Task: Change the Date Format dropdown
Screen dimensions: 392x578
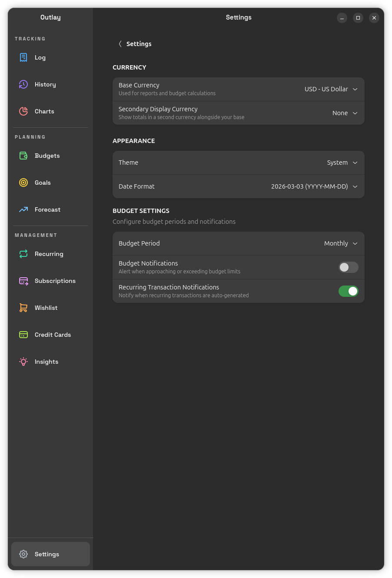Action: tap(314, 186)
